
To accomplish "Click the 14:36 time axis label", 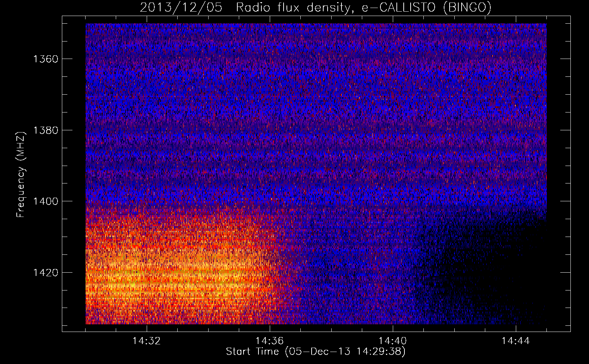I will (270, 341).
